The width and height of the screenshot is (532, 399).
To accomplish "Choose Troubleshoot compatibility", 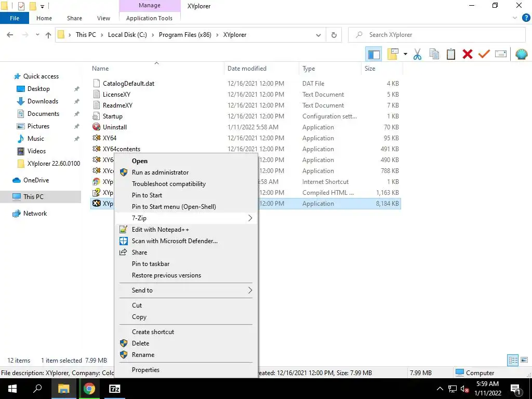I will pyautogui.click(x=186, y=184).
